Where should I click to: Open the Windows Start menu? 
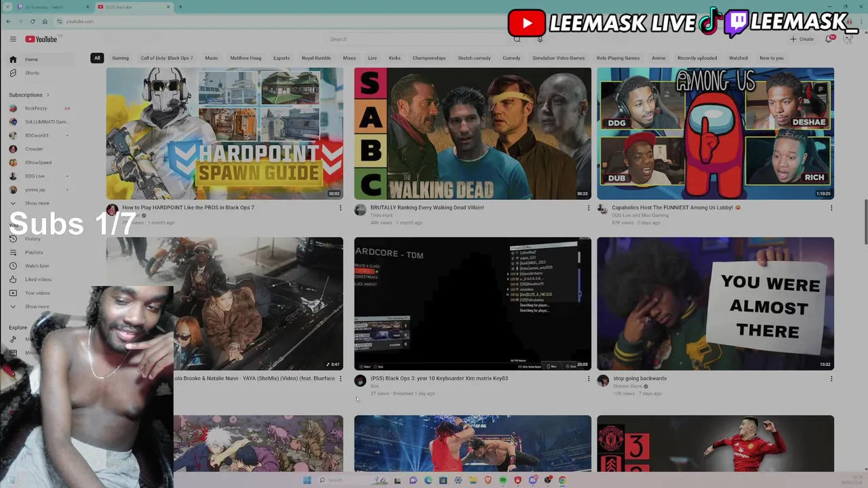click(x=307, y=480)
